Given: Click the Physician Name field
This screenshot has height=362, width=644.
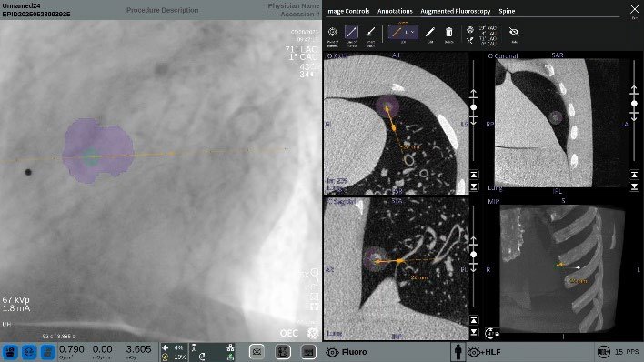Looking at the screenshot, I should coord(294,5).
